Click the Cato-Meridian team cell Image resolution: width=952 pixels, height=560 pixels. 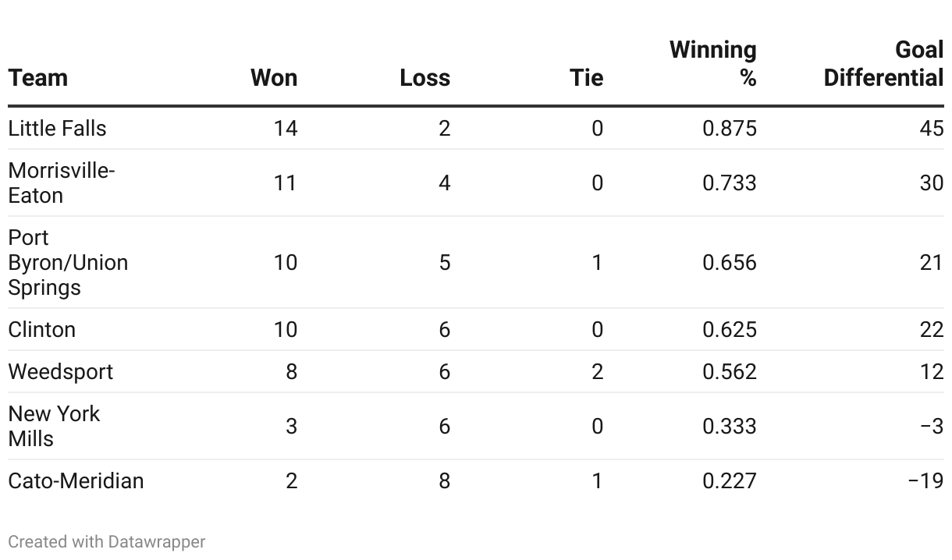(x=76, y=480)
